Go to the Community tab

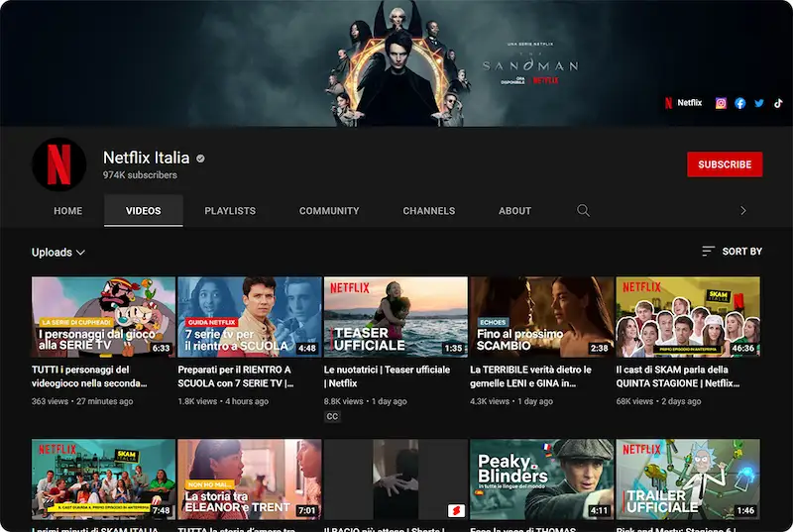pos(329,211)
